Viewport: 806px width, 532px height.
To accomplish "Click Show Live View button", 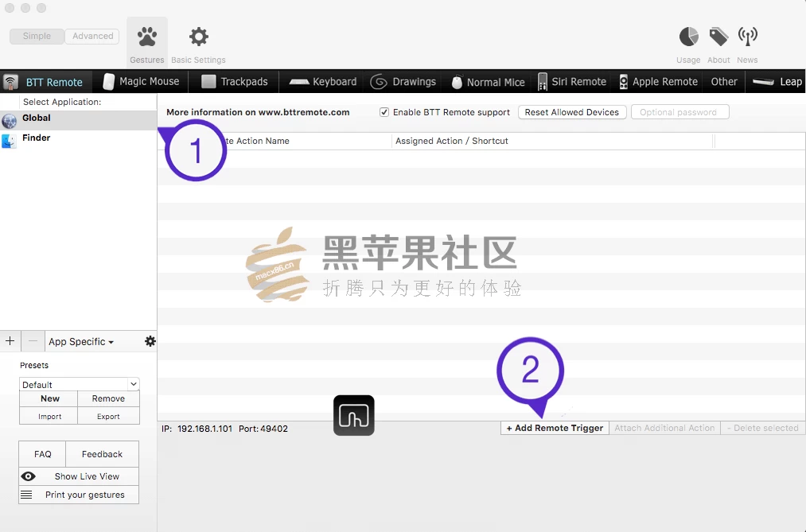I will point(79,476).
